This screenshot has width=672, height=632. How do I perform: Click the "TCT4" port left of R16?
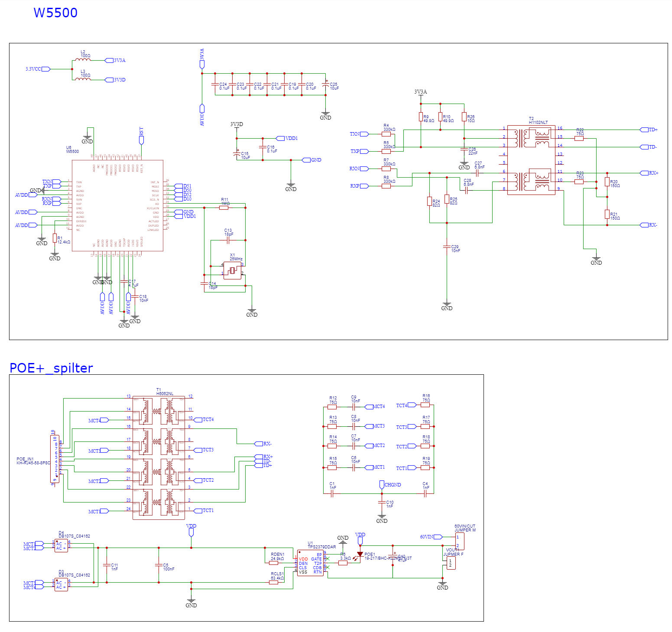tap(406, 405)
